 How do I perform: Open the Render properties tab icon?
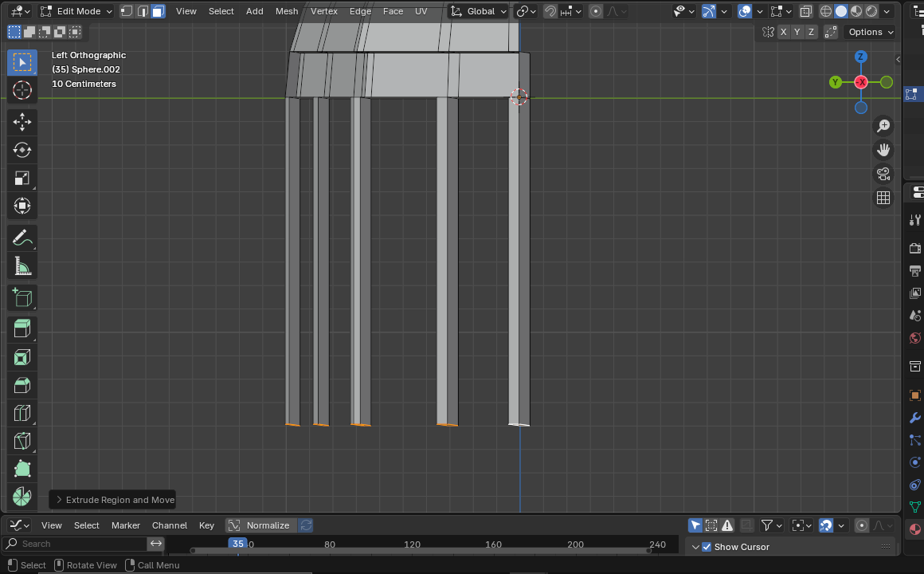tap(915, 249)
